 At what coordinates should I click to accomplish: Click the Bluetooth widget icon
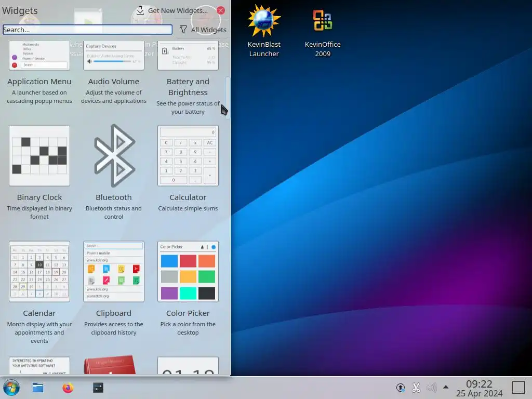click(114, 156)
